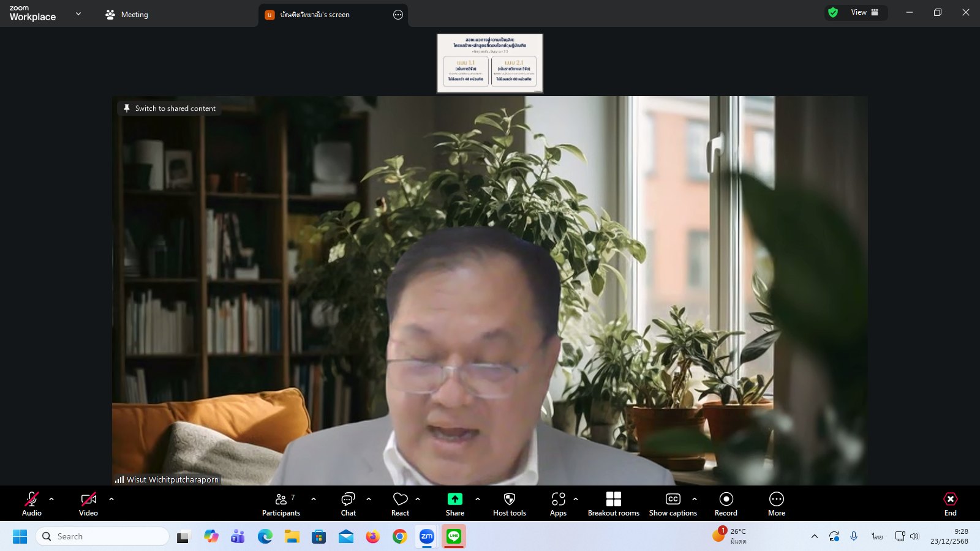Image resolution: width=980 pixels, height=551 pixels.
Task: End the meeting
Action: (x=950, y=504)
